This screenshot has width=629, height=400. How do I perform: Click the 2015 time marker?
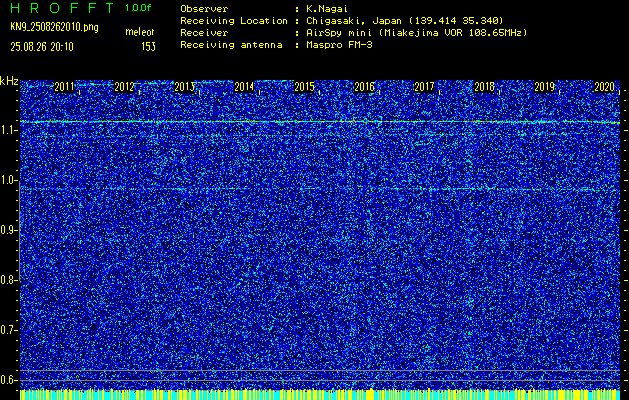click(x=304, y=87)
